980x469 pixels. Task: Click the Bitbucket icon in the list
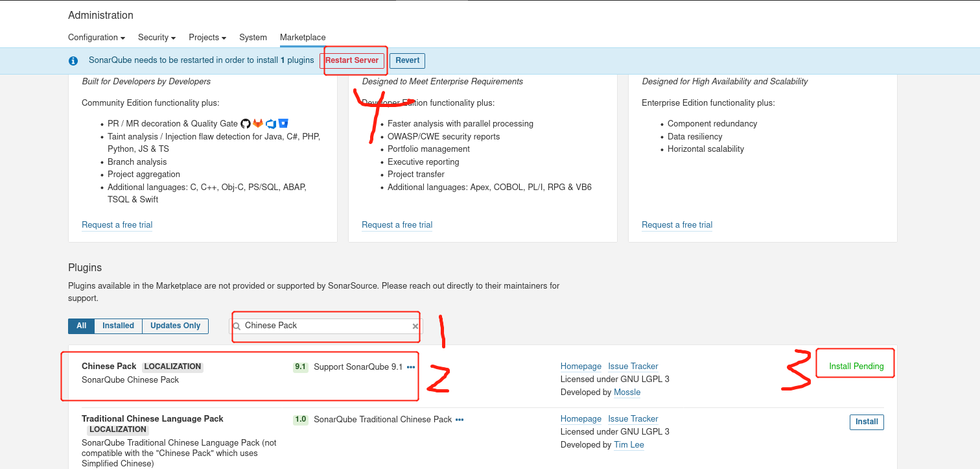(x=283, y=123)
